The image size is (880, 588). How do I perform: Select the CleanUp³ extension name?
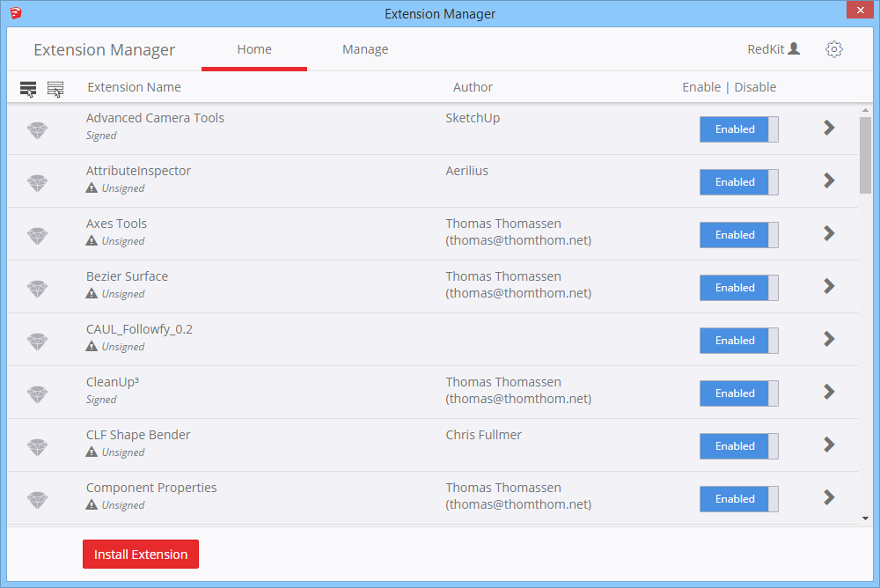click(x=113, y=382)
